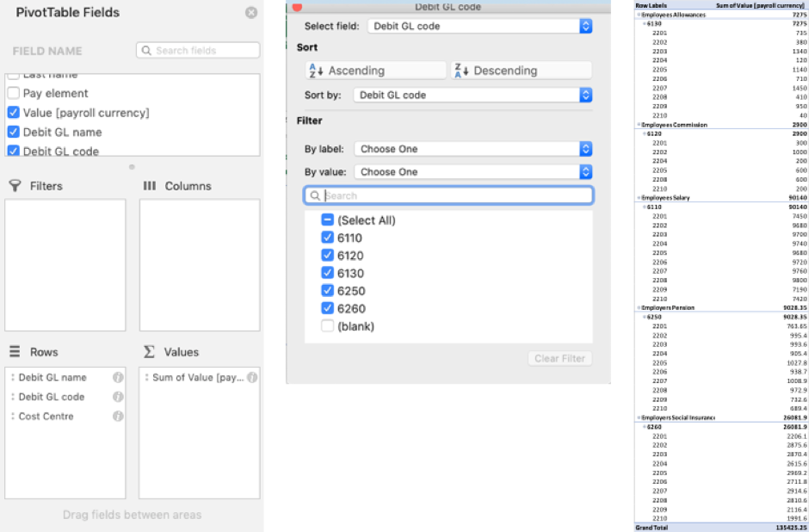Enable the (blank) filter checkbox
Image resolution: width=809 pixels, height=532 pixels.
pyautogui.click(x=327, y=326)
